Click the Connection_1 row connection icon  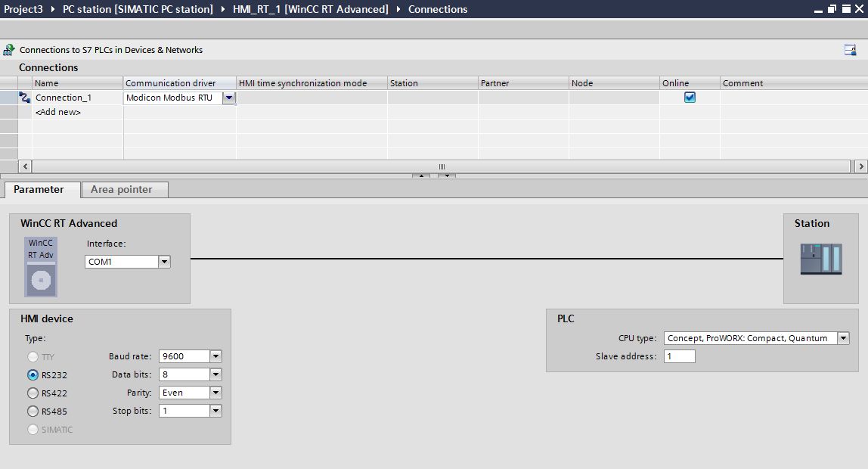(x=24, y=98)
